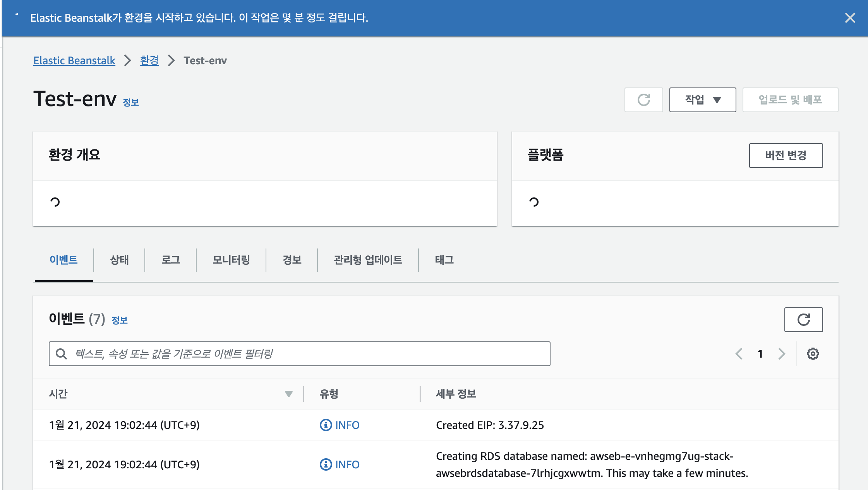Click the 환경 breadcrumb link
Viewport: 868px width, 490px height.
tap(149, 60)
